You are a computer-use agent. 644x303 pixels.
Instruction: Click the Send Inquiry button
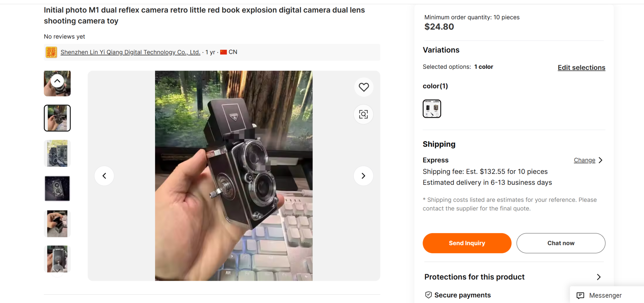tap(467, 243)
